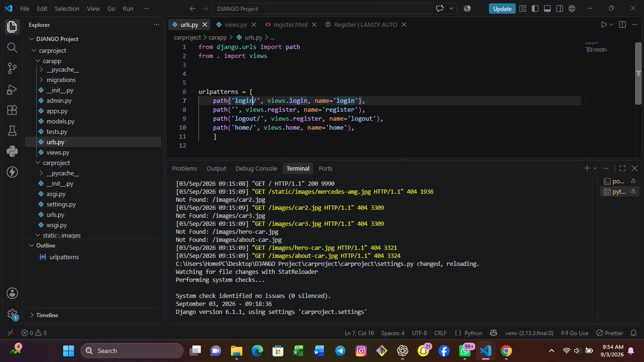644x362 pixels.
Task: Click the Copilot status bar icon
Action: click(493, 333)
